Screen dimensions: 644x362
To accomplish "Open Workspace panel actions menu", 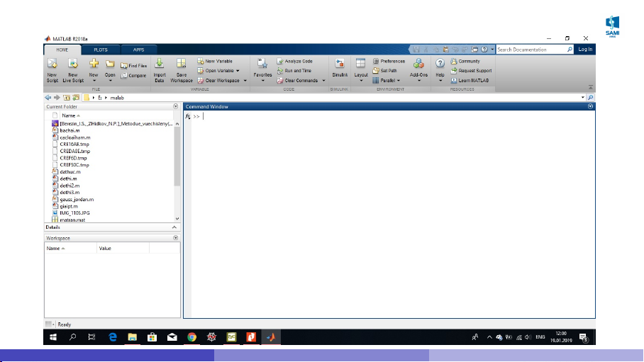I will click(176, 238).
